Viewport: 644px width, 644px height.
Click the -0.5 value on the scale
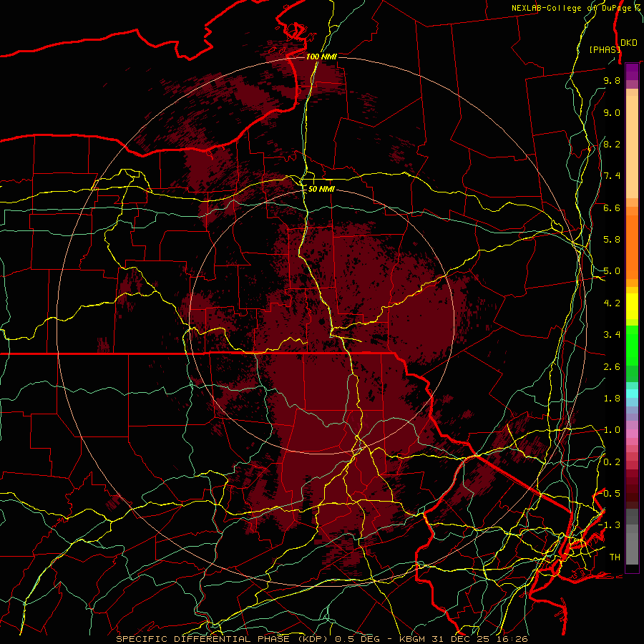610,494
